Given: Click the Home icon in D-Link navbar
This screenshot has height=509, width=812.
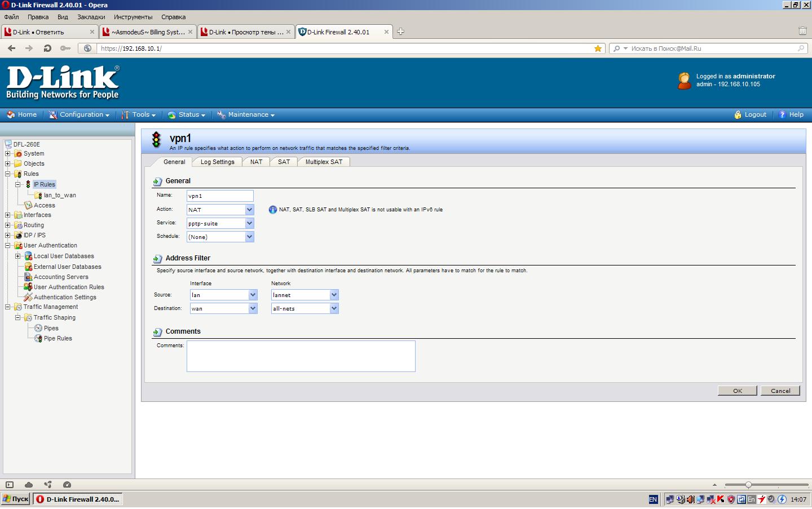Looking at the screenshot, I should [11, 115].
